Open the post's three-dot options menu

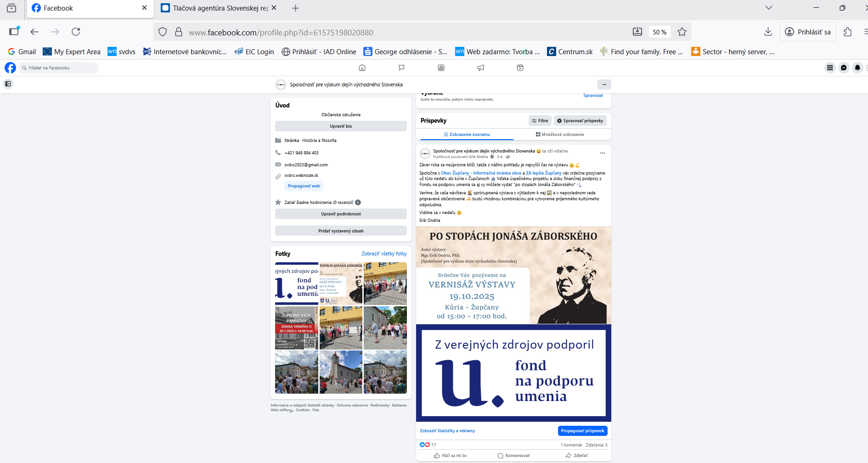click(x=603, y=153)
